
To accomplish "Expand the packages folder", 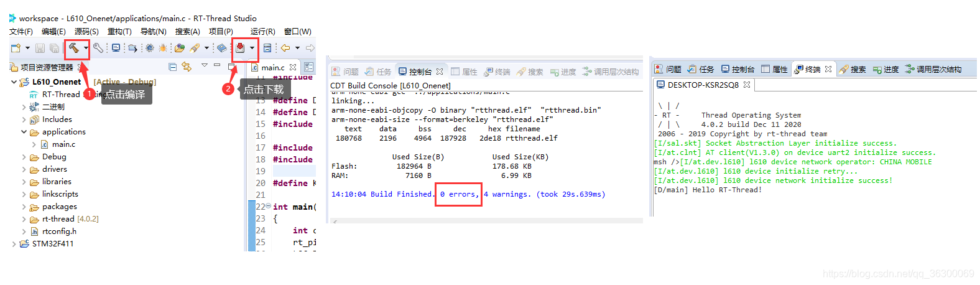I will (24, 207).
